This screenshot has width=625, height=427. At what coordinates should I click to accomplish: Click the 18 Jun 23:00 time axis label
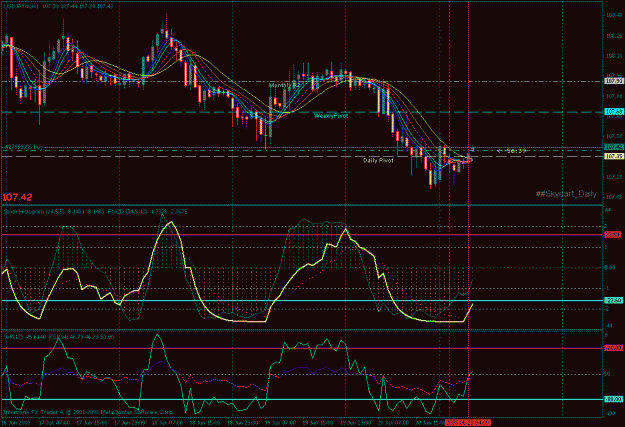pyautogui.click(x=242, y=423)
